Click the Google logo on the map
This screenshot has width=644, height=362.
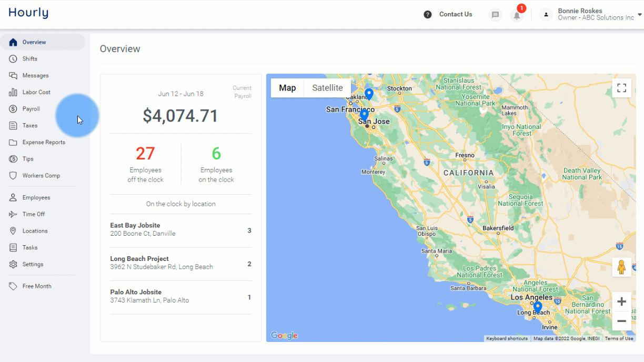[284, 336]
